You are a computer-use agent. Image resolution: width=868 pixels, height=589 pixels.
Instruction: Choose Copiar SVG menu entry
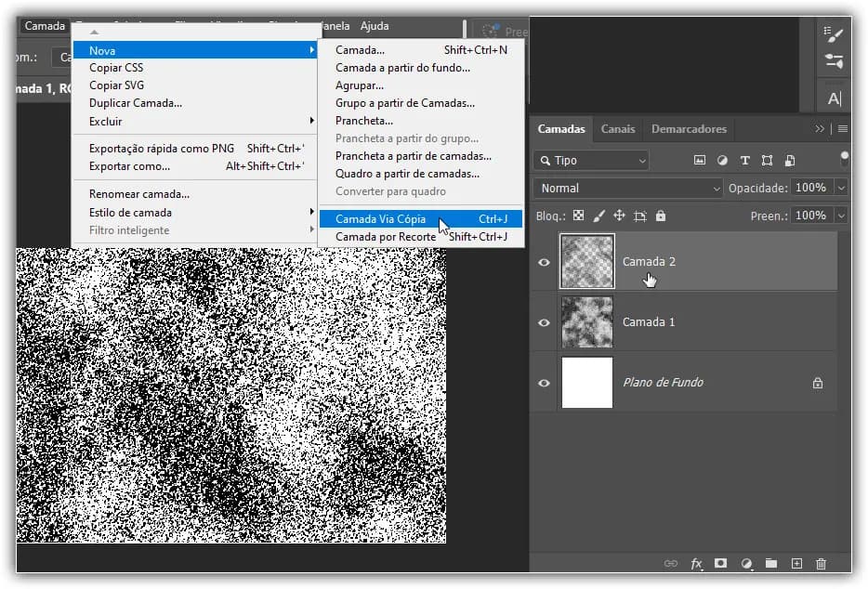[x=117, y=85]
